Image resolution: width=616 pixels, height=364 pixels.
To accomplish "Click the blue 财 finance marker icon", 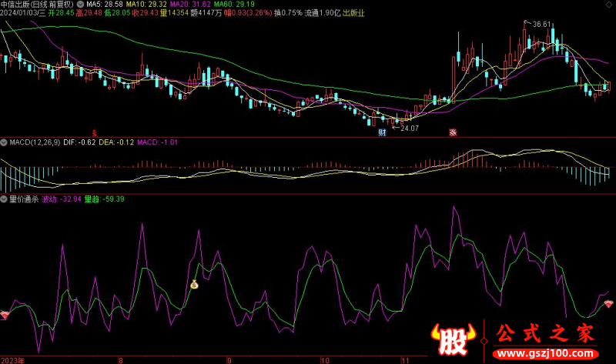I will click(381, 132).
